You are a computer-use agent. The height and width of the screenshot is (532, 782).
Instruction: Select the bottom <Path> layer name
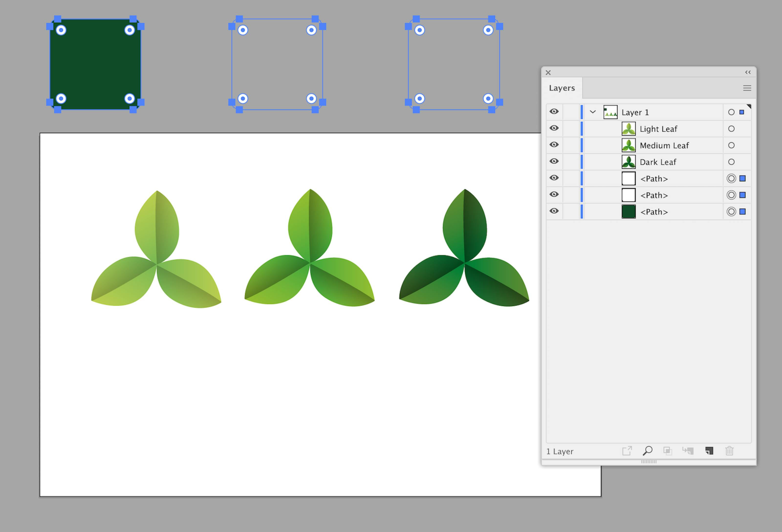(654, 212)
